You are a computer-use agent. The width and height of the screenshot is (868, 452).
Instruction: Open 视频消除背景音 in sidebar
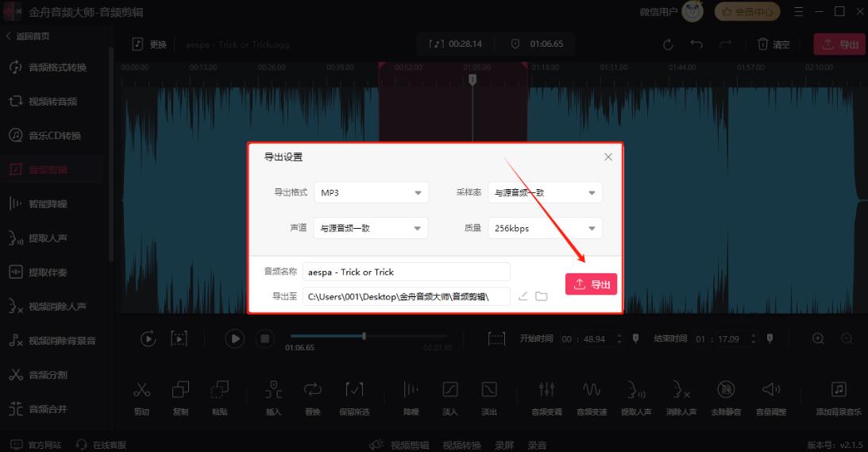(x=52, y=341)
